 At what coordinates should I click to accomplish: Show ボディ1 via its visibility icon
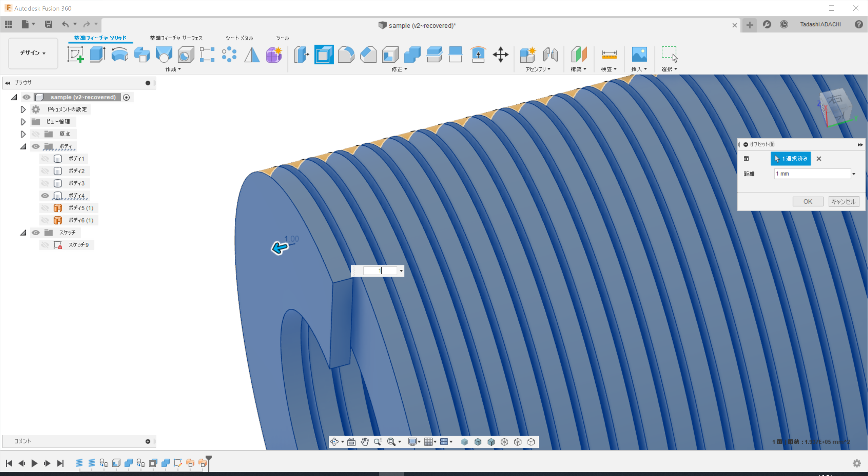tap(45, 159)
